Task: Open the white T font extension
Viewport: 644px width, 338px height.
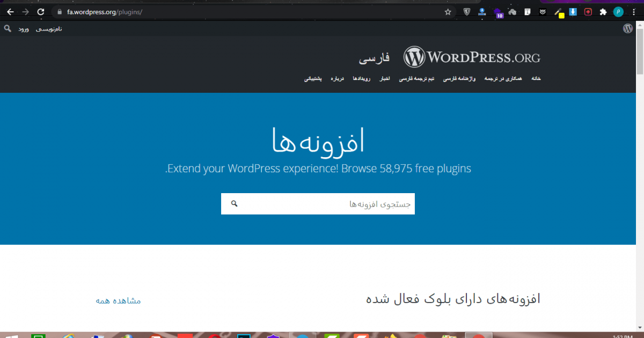Action: point(528,12)
